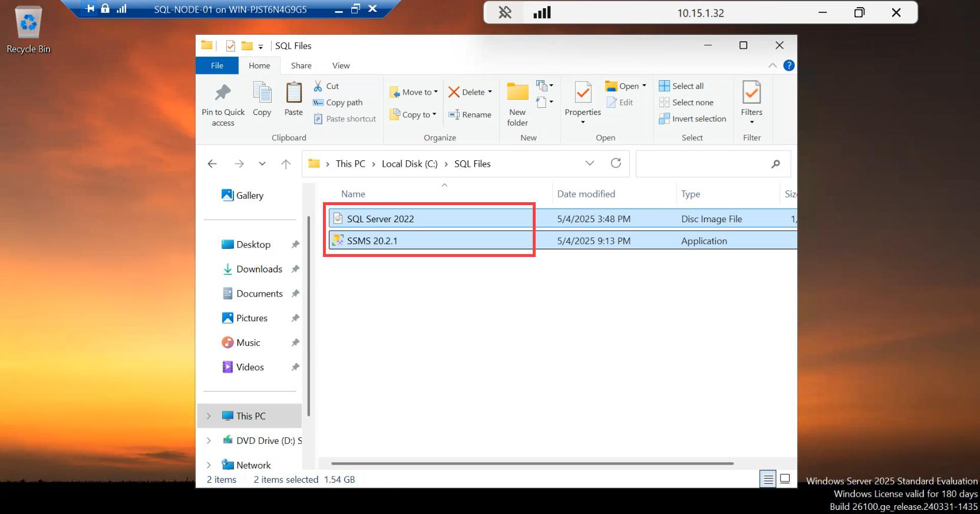Expand the This PC tree node

(x=209, y=416)
